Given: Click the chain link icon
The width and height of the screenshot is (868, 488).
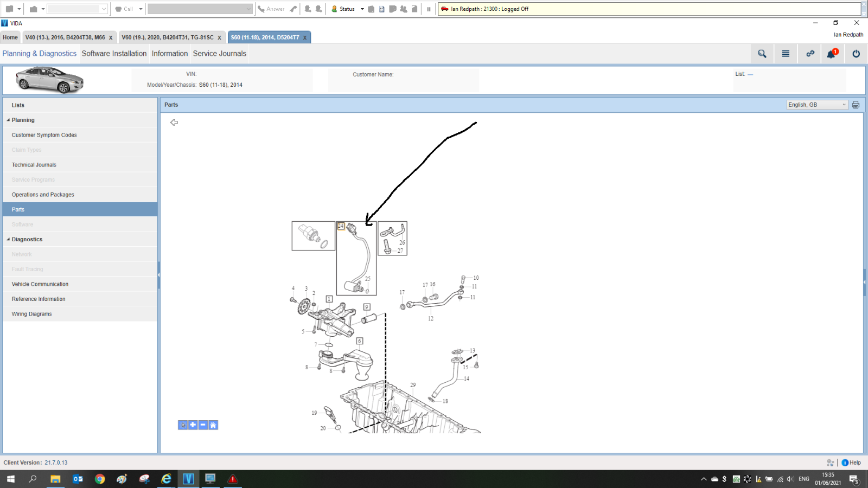Looking at the screenshot, I should [810, 54].
